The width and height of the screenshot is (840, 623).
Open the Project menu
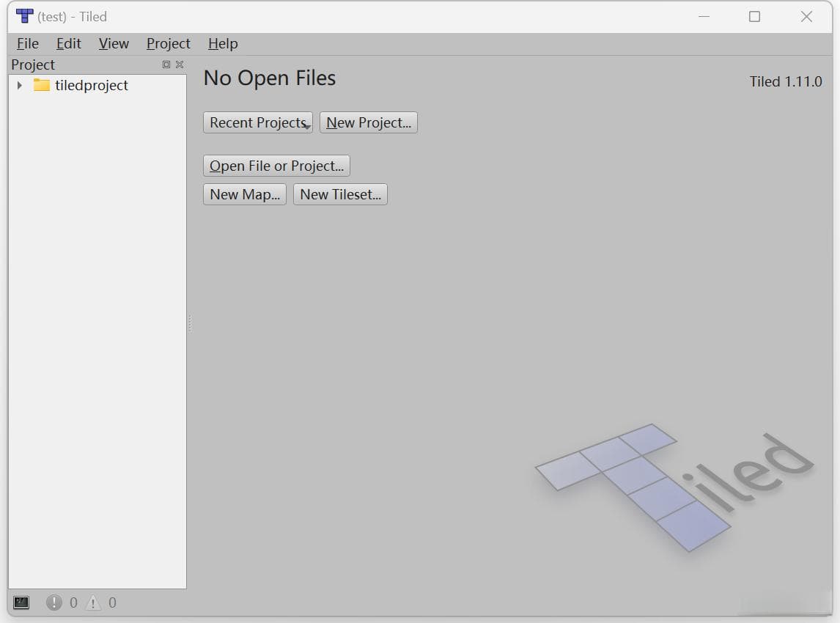tap(168, 43)
